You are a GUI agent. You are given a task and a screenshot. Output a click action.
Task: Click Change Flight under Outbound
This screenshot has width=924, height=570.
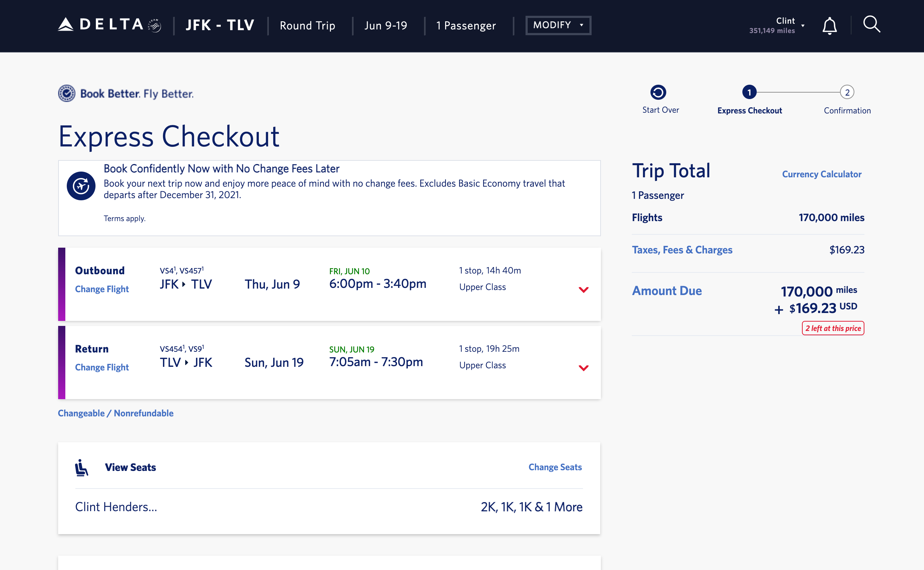tap(102, 289)
